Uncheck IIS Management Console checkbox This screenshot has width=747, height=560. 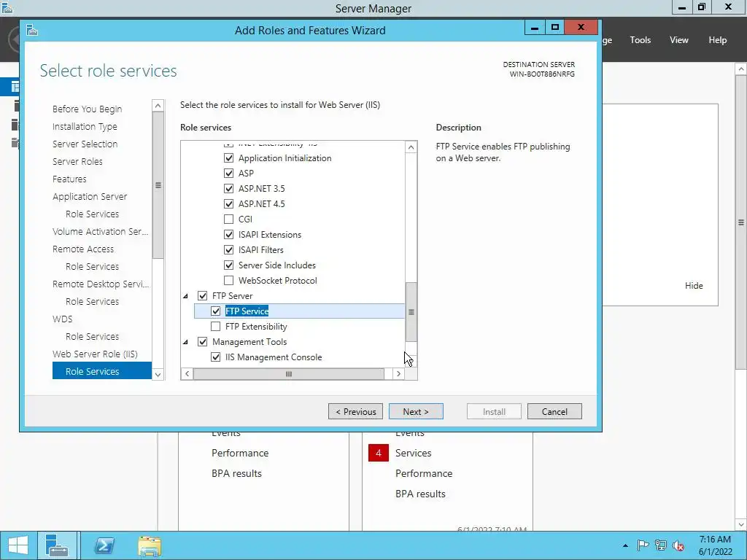tap(215, 357)
